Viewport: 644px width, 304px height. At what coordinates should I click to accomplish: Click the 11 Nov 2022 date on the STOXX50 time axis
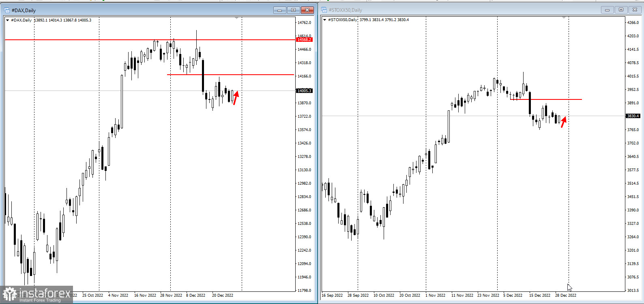[x=462, y=295]
